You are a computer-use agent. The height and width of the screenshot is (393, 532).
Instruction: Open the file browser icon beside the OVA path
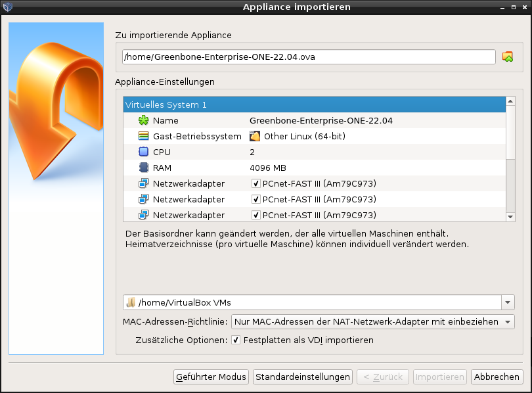507,57
